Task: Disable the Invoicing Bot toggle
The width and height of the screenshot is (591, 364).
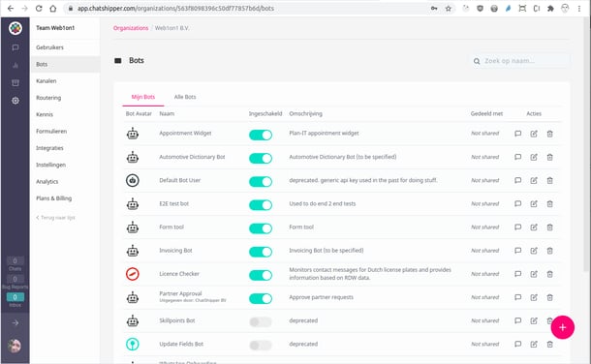Action: point(261,252)
